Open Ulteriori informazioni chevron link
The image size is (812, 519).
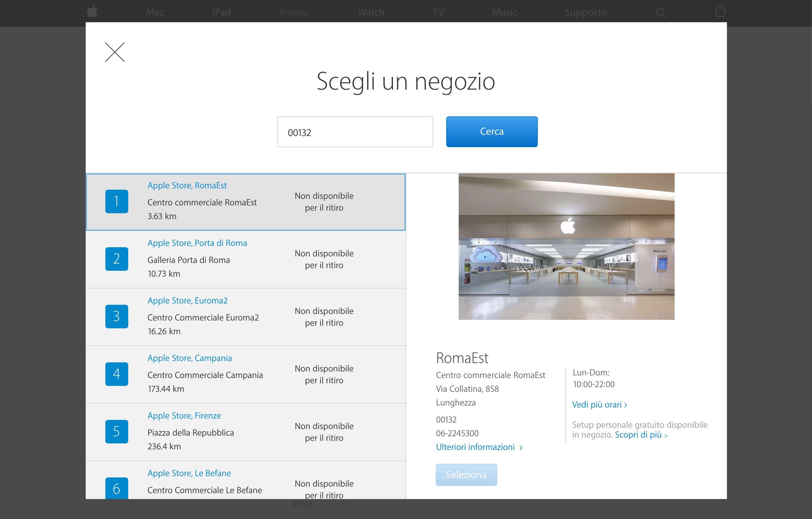pos(479,447)
